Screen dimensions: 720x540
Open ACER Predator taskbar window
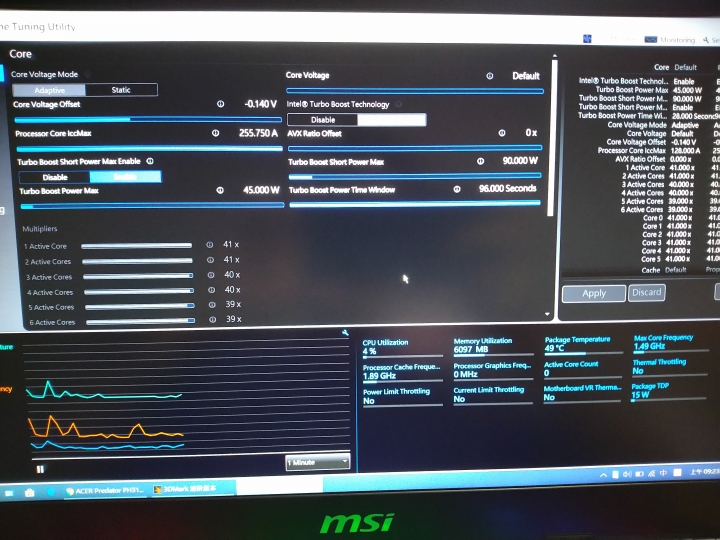[105, 491]
